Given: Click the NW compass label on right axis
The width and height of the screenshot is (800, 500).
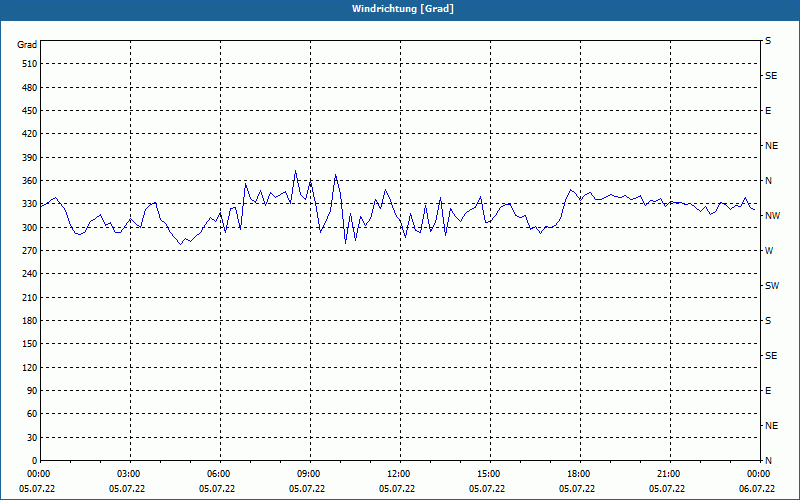Looking at the screenshot, I should [x=772, y=216].
